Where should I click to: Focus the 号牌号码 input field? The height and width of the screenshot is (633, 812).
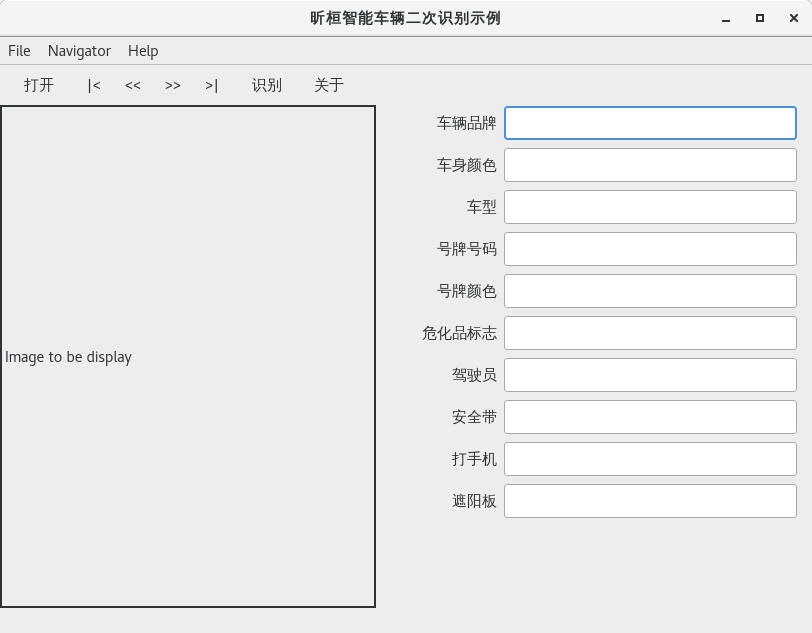click(x=650, y=249)
